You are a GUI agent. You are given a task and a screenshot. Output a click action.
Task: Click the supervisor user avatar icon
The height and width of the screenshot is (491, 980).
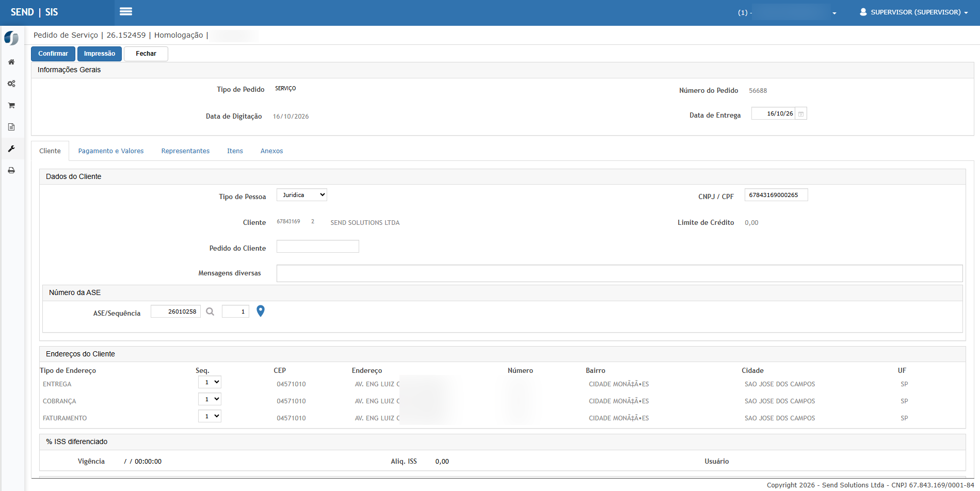coord(863,12)
